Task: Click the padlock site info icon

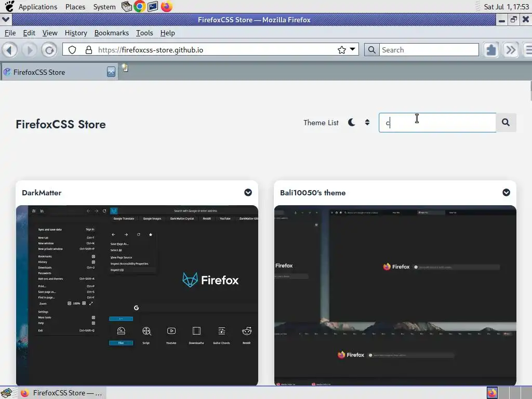Action: 88,50
